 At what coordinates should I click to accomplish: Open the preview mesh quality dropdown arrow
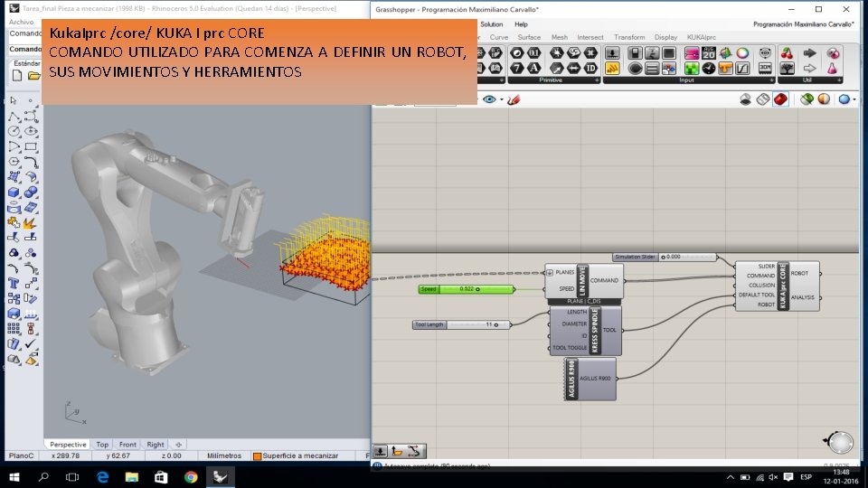coord(854,100)
